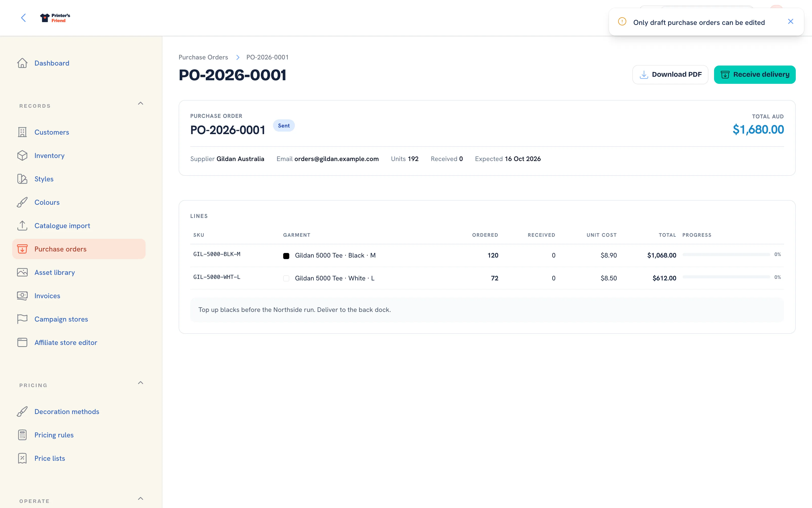This screenshot has height=508, width=812.
Task: Click the Campaign stores flag icon
Action: 22,319
